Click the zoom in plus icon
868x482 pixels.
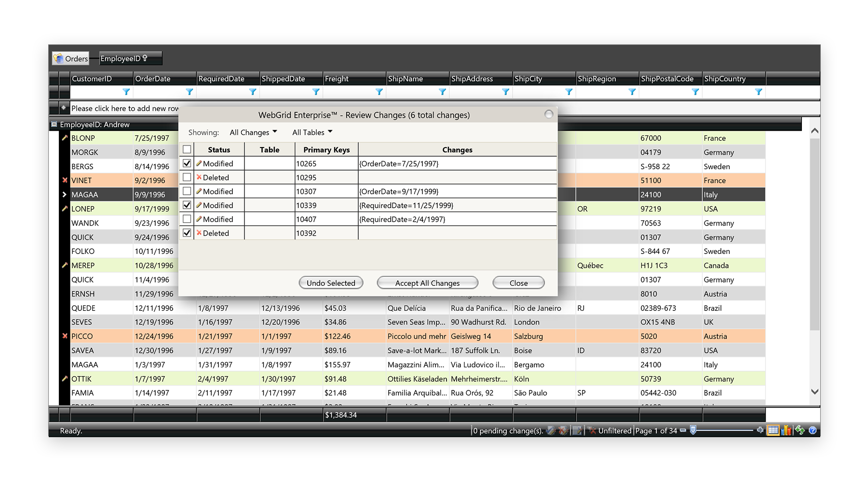pos(760,430)
